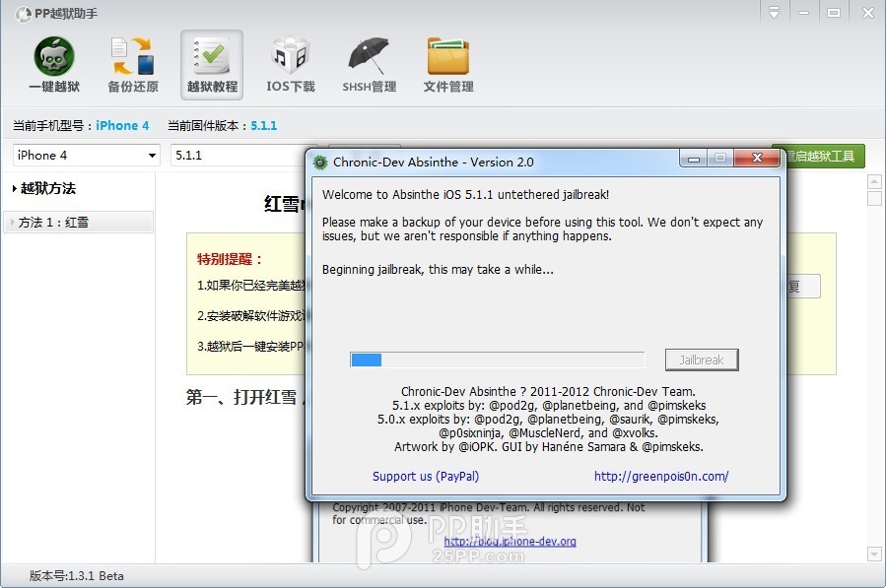This screenshot has height=588, width=886.
Task: Click the scrollbar down arrow of tutorial
Action: (874, 555)
